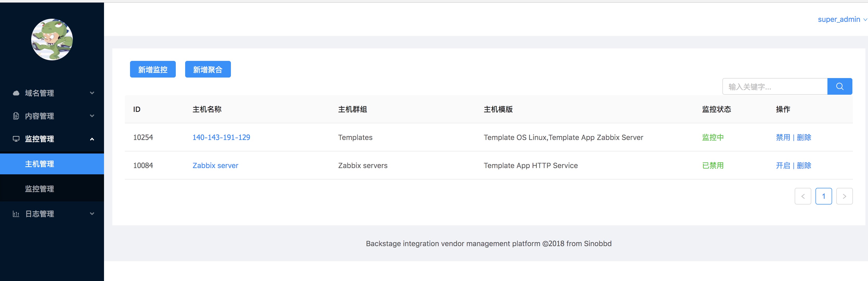Open host link 140-143-191-129
The height and width of the screenshot is (281, 868).
pyautogui.click(x=221, y=137)
